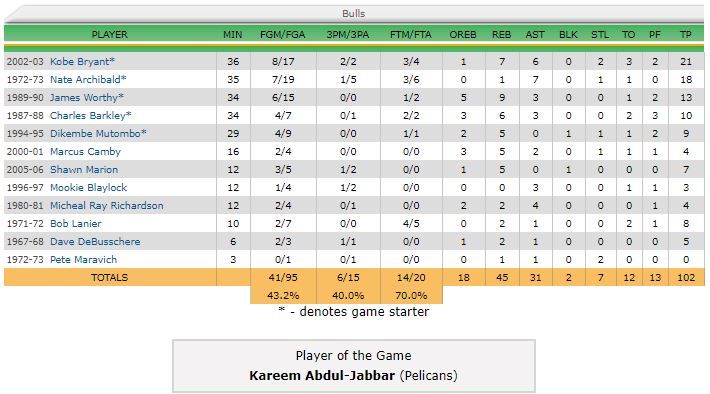Click the TOTALS row label
Screen dimensions: 710x394
pyautogui.click(x=110, y=278)
